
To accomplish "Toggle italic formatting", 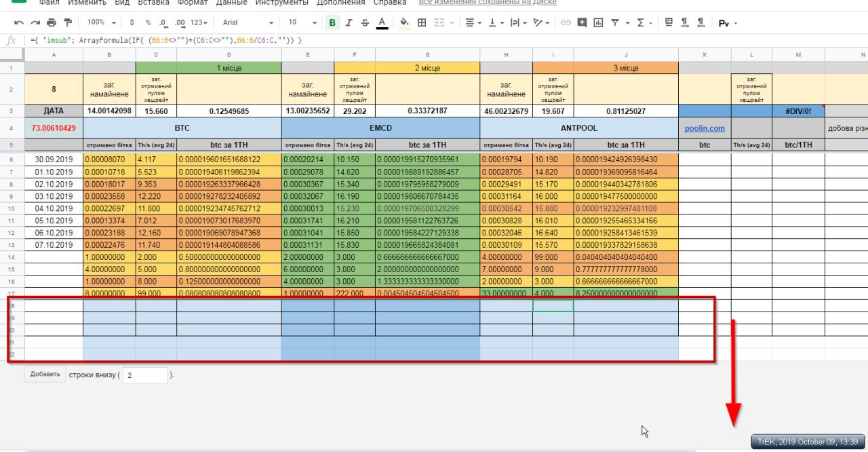I will coord(349,22).
